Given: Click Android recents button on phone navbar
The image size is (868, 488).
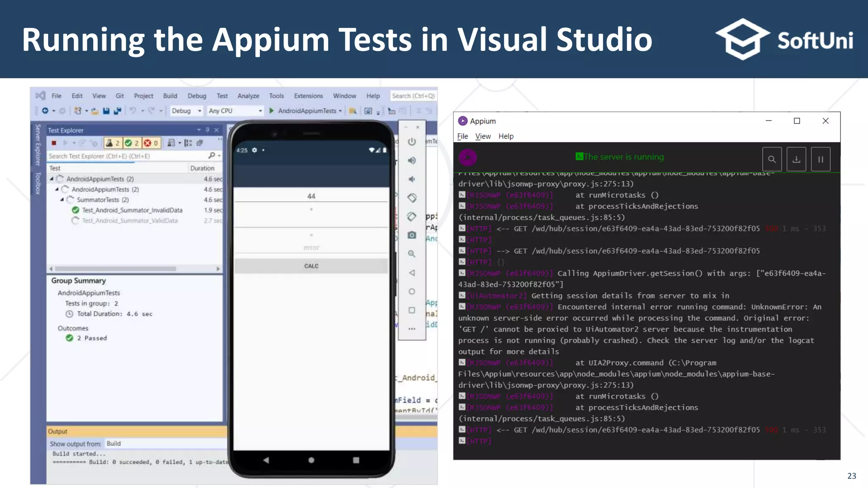Looking at the screenshot, I should (x=356, y=460).
